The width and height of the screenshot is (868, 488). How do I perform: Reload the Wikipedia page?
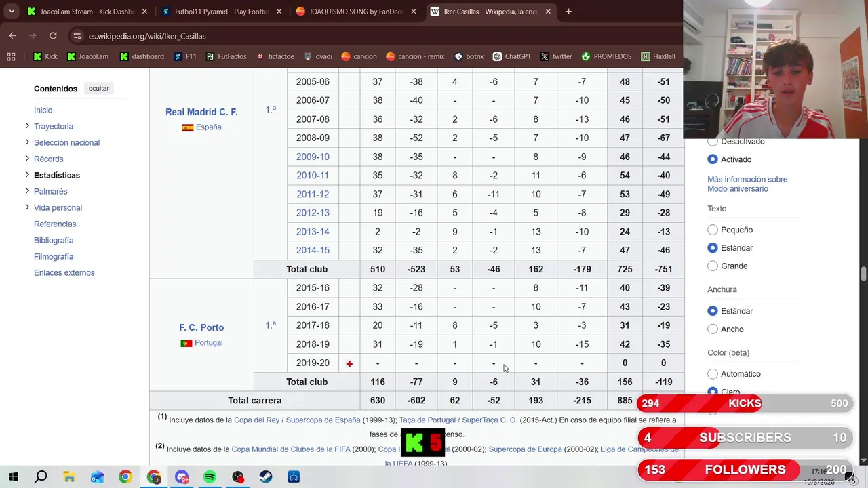pyautogui.click(x=53, y=35)
